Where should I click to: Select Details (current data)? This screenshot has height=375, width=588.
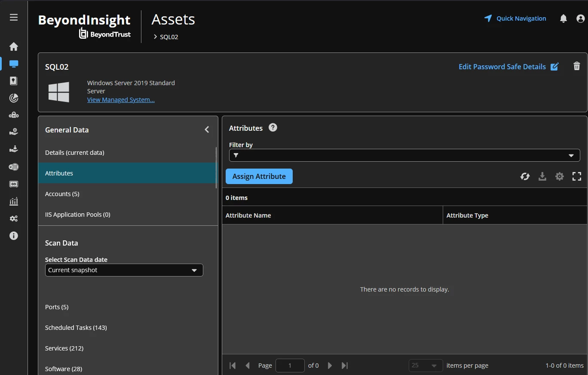(x=127, y=153)
